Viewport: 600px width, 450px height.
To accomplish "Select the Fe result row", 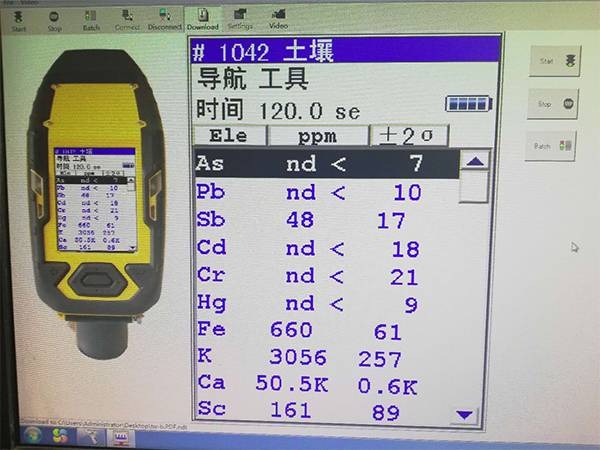I will pos(327,330).
